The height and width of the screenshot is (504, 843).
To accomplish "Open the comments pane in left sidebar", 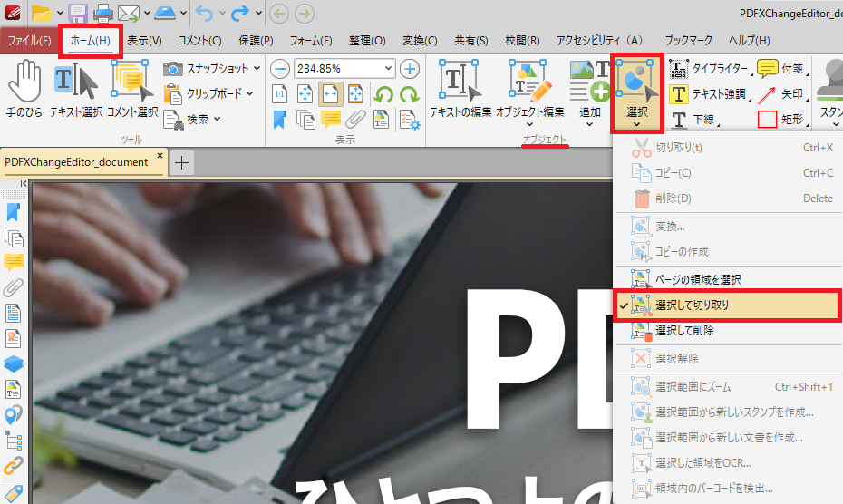I will 13,263.
